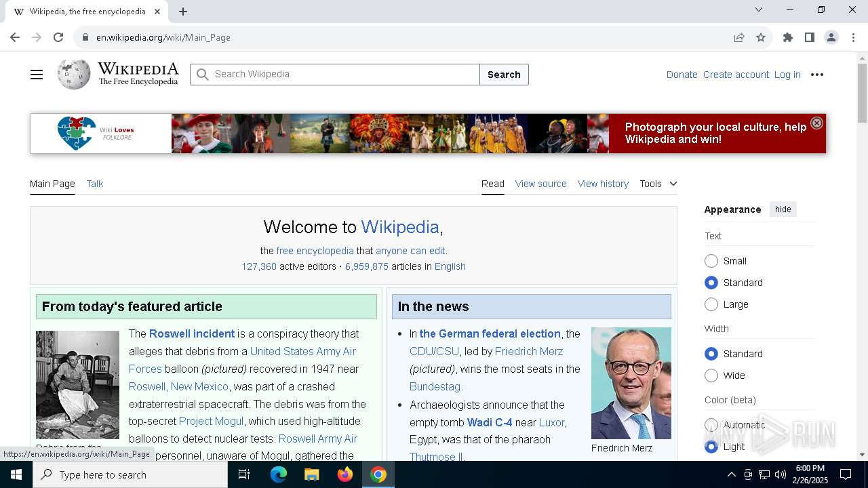Hide the Appearance panel
Viewport: 868px width, 488px height.
coord(783,209)
